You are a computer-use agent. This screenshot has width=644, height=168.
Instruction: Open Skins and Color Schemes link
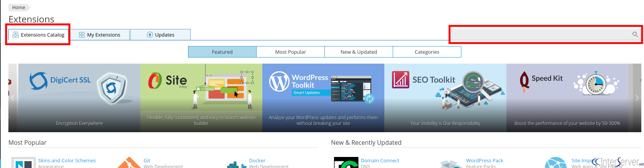67,161
